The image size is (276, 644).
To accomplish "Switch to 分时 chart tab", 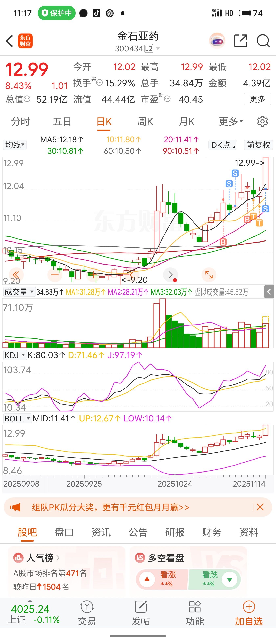I will click(21, 121).
